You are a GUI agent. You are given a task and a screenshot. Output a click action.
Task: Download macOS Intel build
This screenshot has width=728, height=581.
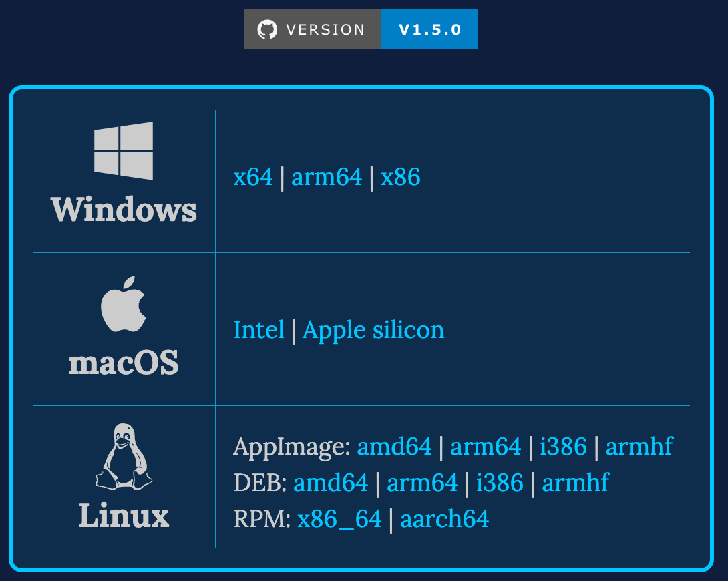click(x=258, y=330)
